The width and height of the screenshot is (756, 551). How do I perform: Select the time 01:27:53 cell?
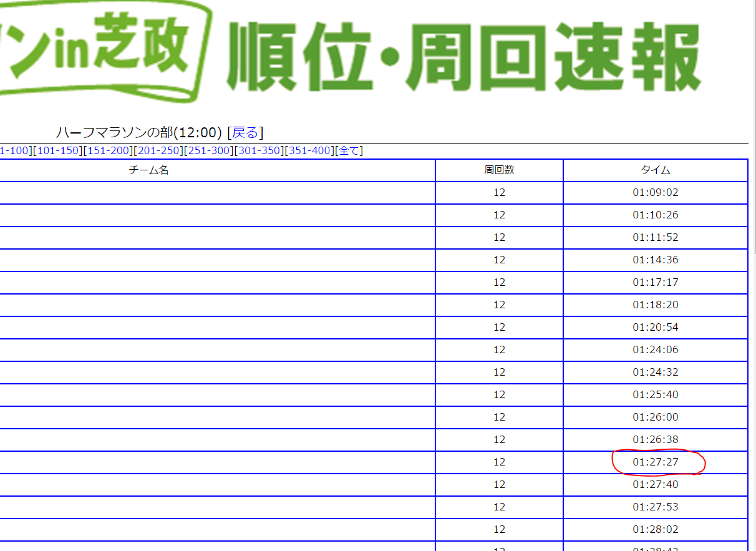[656, 507]
